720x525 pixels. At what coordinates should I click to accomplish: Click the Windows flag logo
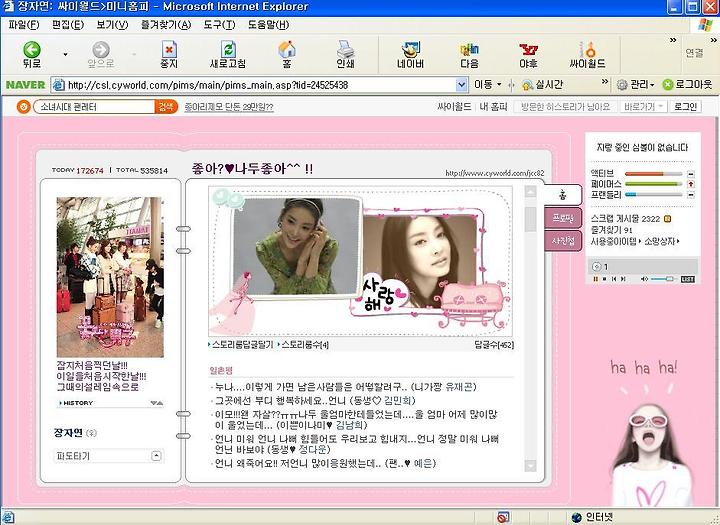[x=705, y=25]
